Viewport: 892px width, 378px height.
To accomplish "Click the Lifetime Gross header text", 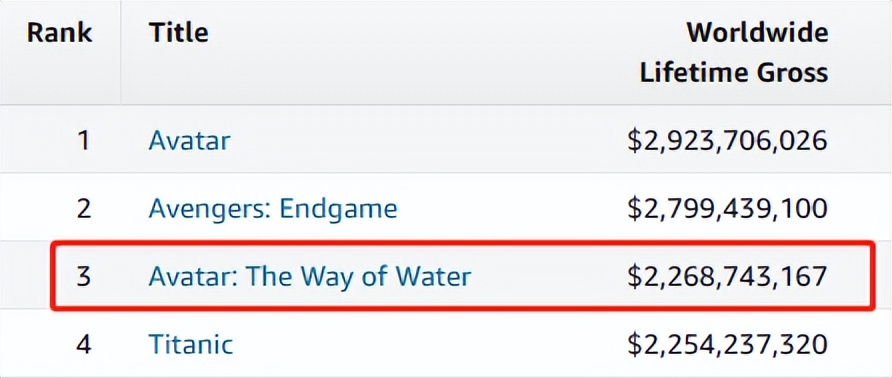I will point(734,73).
